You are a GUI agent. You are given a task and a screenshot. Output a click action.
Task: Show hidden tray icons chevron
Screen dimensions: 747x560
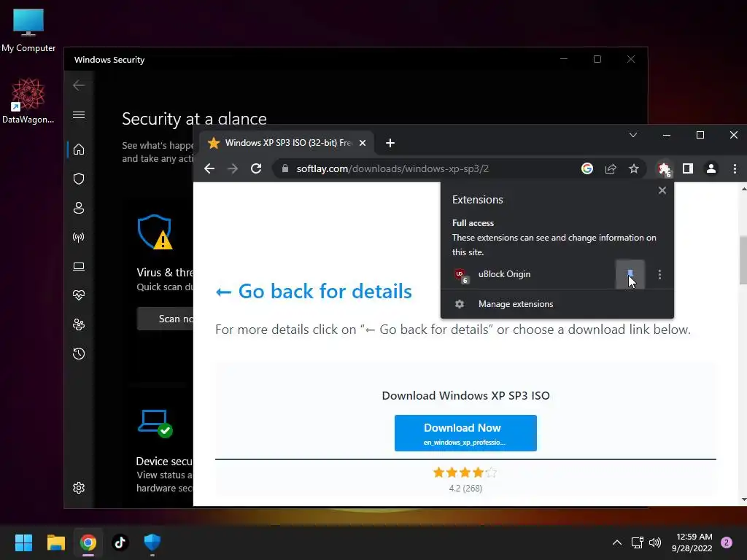pyautogui.click(x=617, y=542)
